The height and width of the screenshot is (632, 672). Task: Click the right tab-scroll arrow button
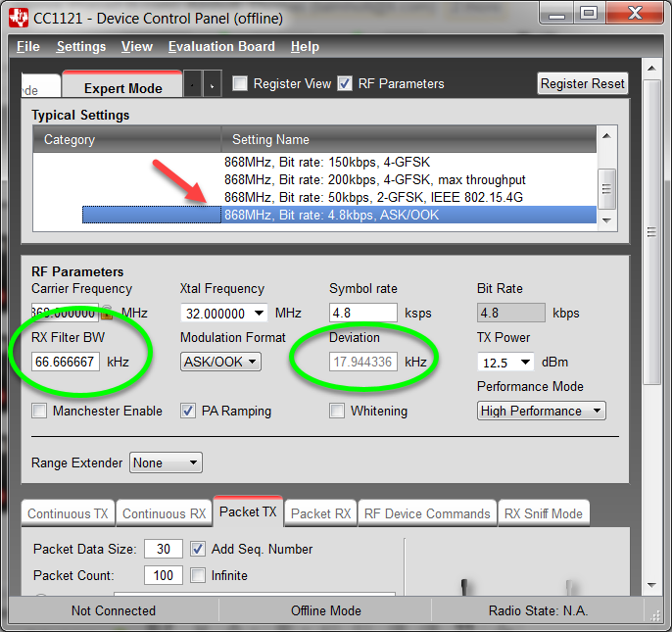coord(213,85)
